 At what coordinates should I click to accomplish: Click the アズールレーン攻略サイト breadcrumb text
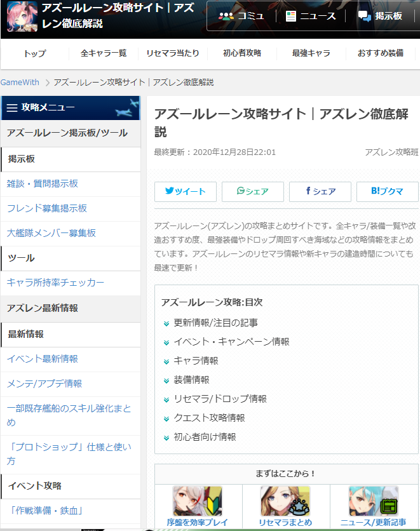pyautogui.click(x=133, y=83)
